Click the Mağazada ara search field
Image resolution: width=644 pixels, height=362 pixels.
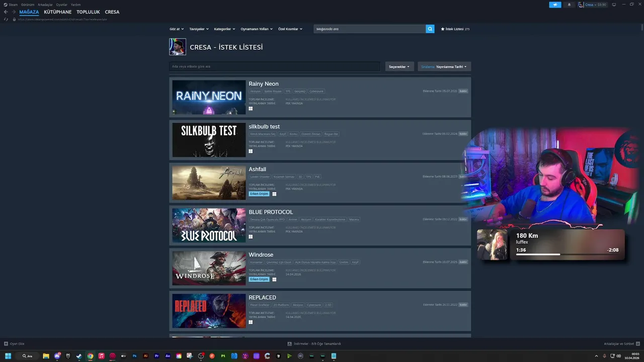[369, 29]
